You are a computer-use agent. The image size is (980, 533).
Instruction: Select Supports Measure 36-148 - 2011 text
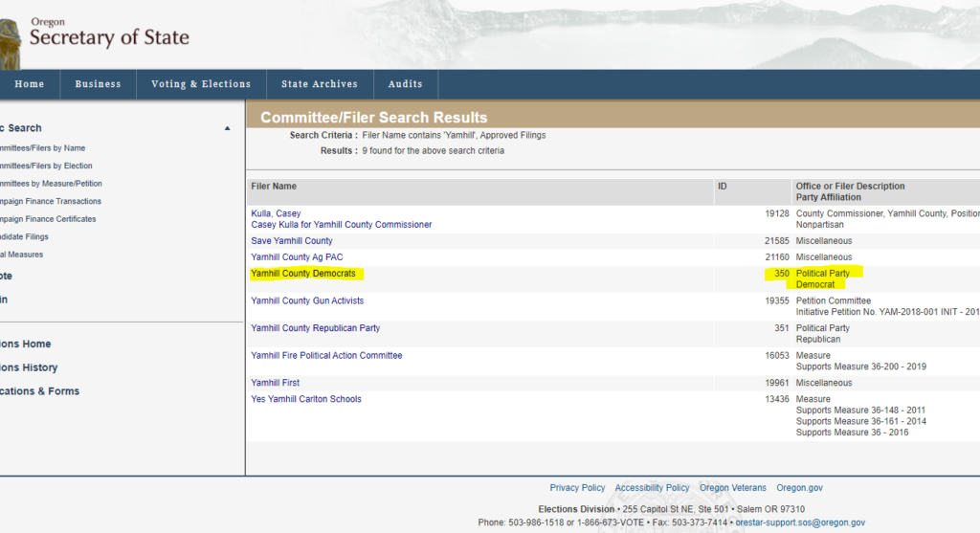pyautogui.click(x=860, y=411)
